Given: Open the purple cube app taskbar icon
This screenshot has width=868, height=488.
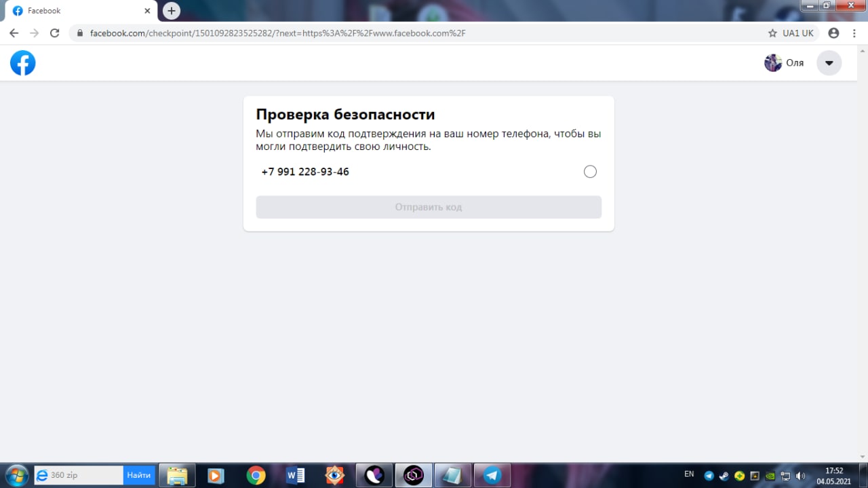Looking at the screenshot, I should coord(414,475).
